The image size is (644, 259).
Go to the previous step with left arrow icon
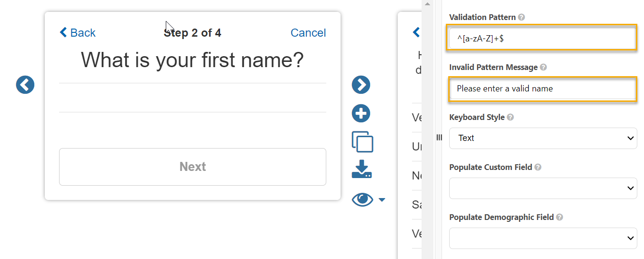click(x=25, y=85)
